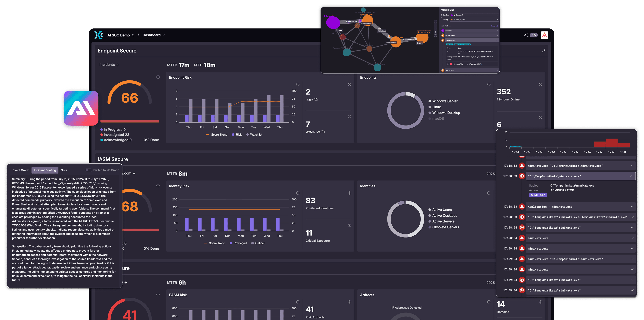
Task: Click Unselect in the Main Path header
Action: pos(494,26)
